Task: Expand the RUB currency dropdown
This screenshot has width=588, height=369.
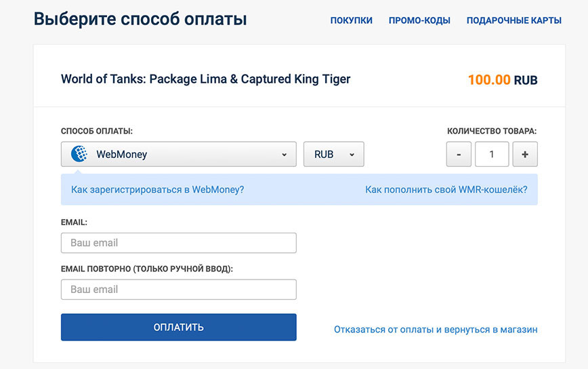Action: [333, 154]
